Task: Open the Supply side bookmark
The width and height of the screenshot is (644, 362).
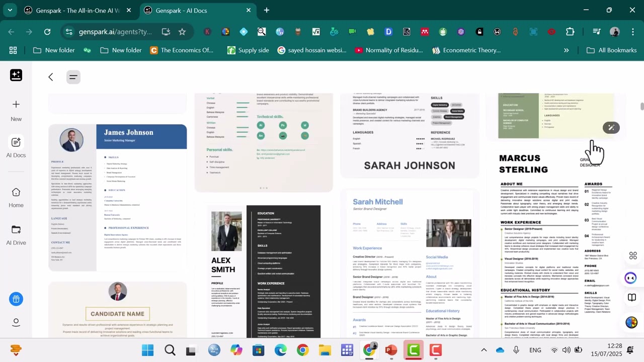Action: pos(248,50)
